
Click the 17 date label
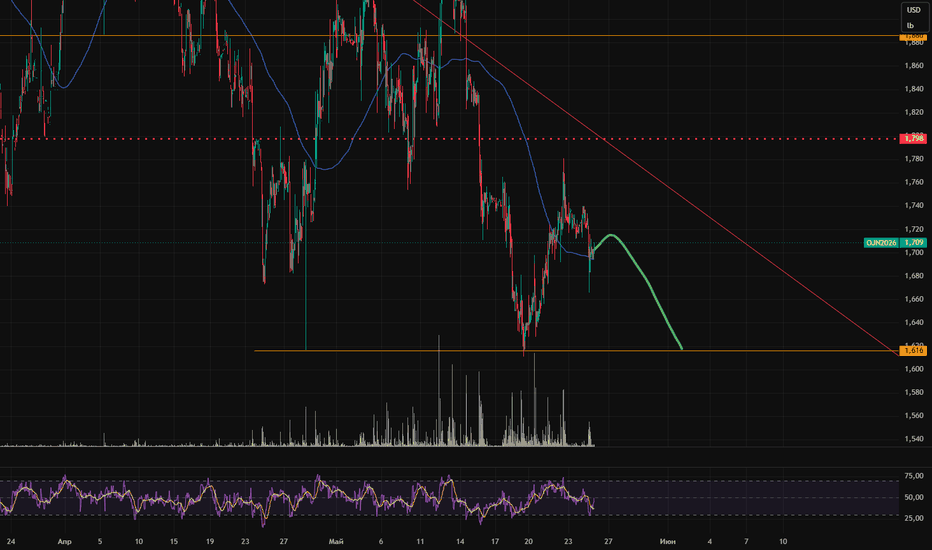[x=495, y=542]
